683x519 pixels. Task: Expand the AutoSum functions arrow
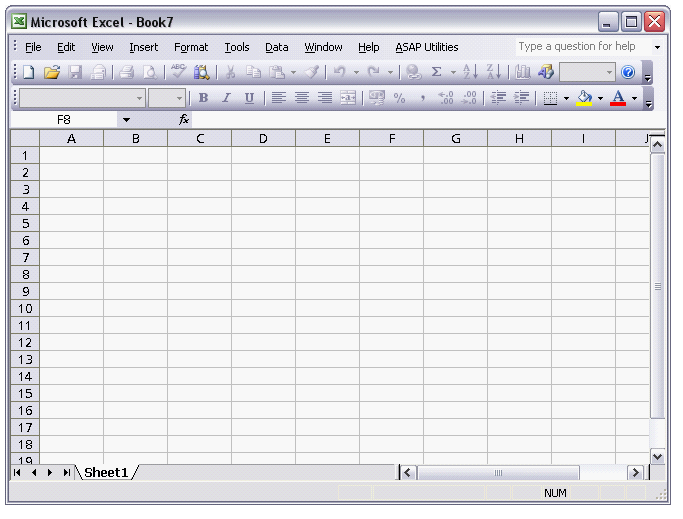[453, 73]
